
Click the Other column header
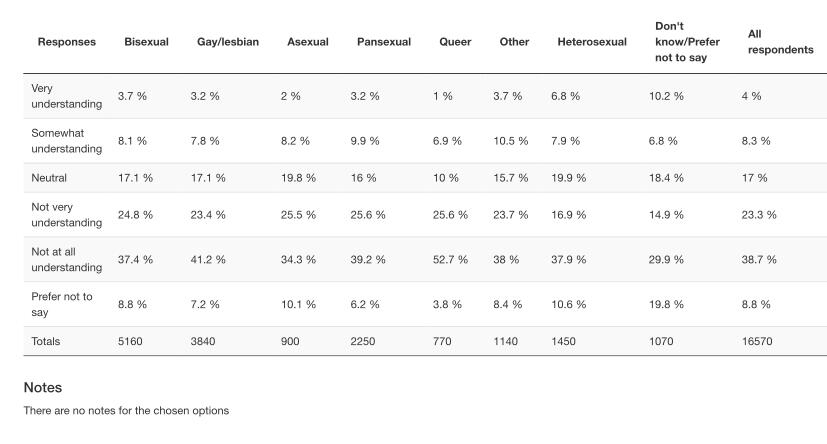pos(514,42)
